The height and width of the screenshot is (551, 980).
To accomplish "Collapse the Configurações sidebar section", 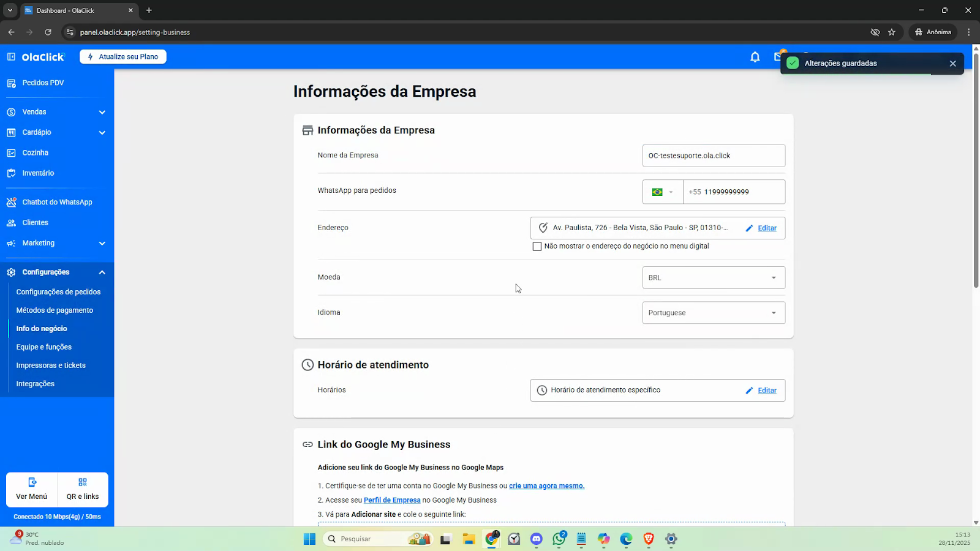I will (x=102, y=272).
